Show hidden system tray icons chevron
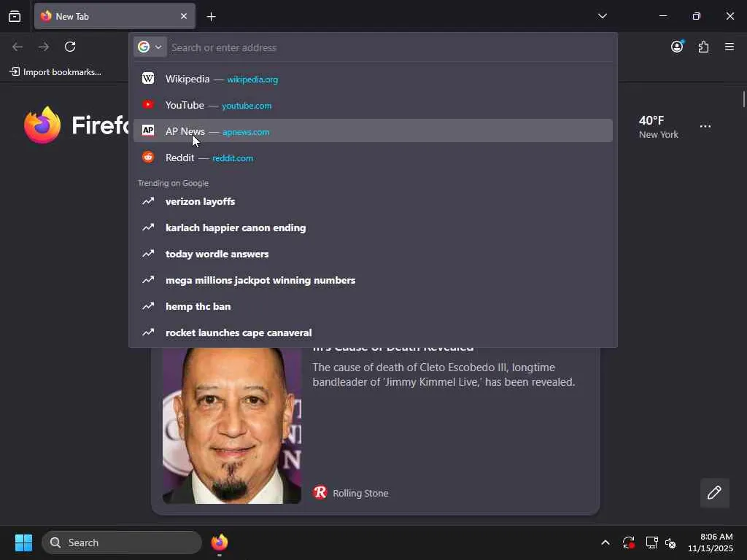Screen dimensions: 747x560 tap(605, 542)
